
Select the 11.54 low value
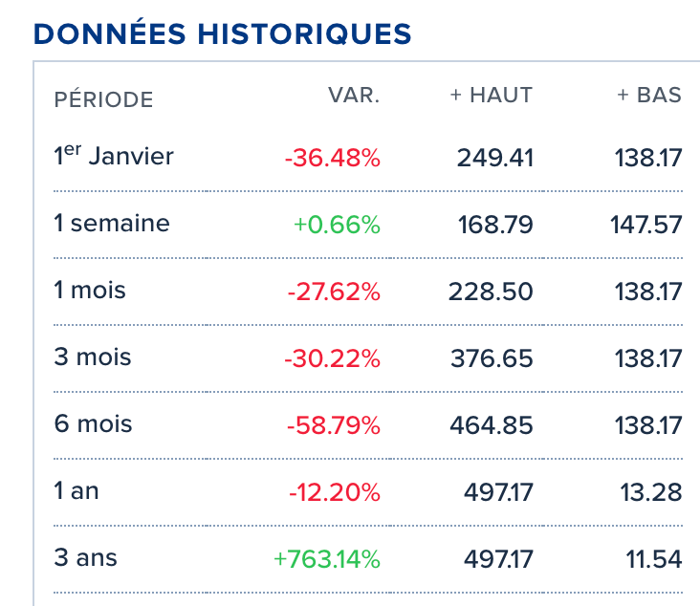[655, 559]
